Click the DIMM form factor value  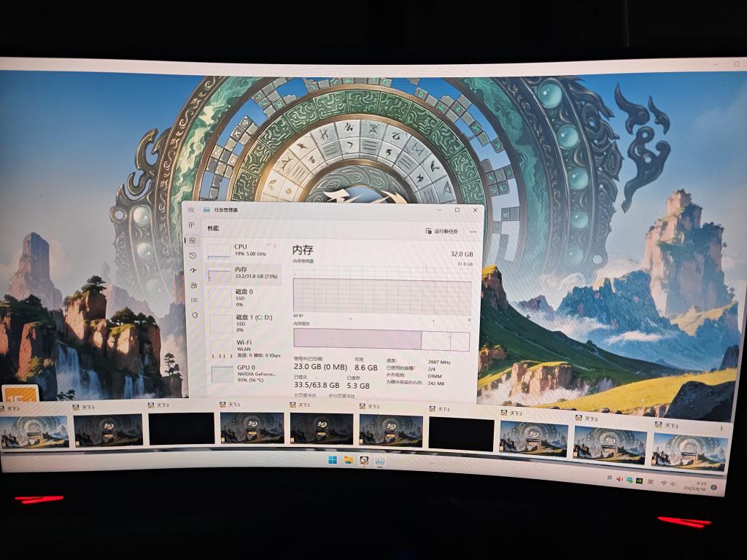(x=435, y=376)
